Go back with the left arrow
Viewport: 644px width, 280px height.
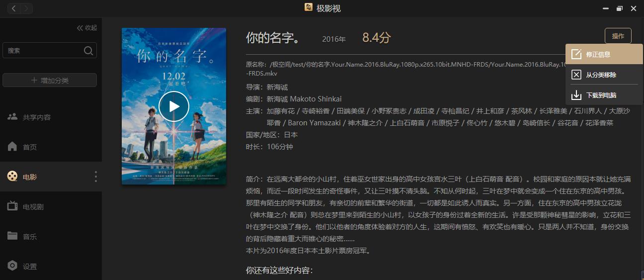pos(14,8)
